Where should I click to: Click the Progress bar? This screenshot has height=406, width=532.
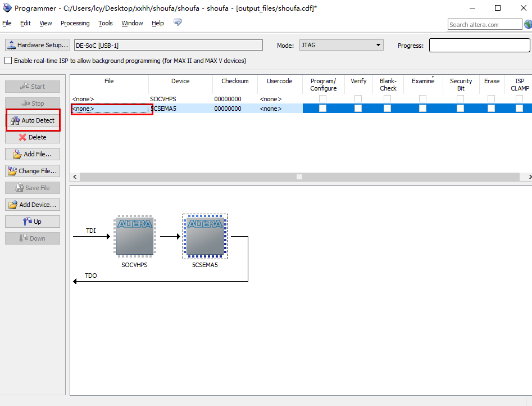coord(479,45)
